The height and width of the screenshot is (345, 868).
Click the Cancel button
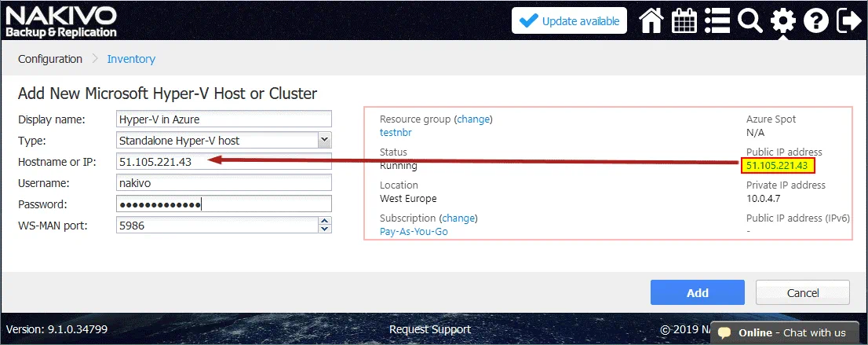(x=802, y=292)
